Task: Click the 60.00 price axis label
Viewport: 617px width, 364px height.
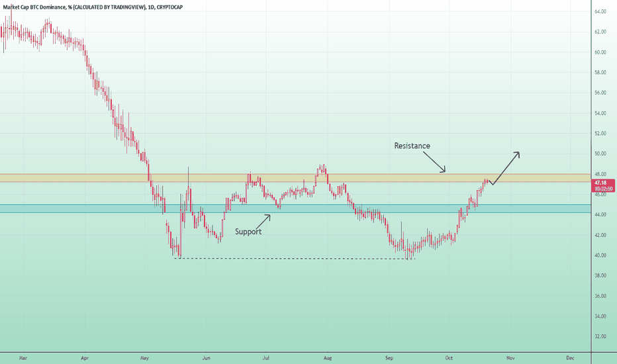Action: tap(600, 52)
